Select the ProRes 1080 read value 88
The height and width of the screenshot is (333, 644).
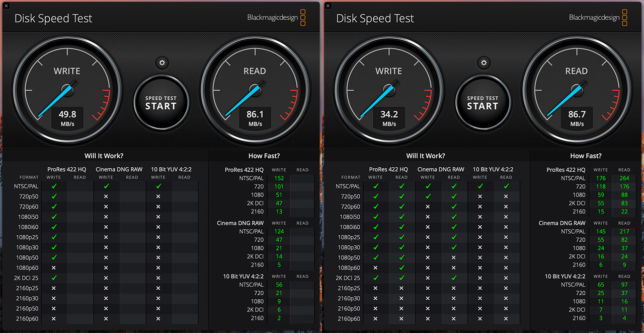point(624,194)
